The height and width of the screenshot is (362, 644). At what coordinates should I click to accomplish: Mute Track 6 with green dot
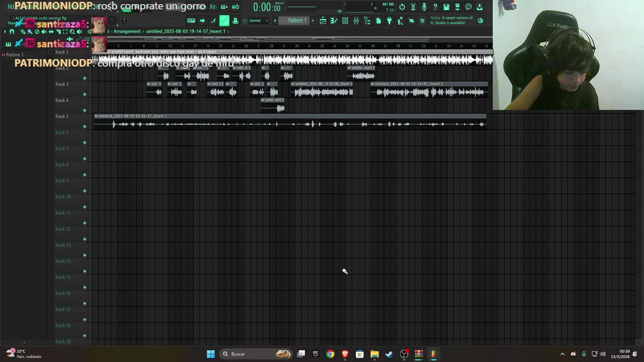coord(85,142)
